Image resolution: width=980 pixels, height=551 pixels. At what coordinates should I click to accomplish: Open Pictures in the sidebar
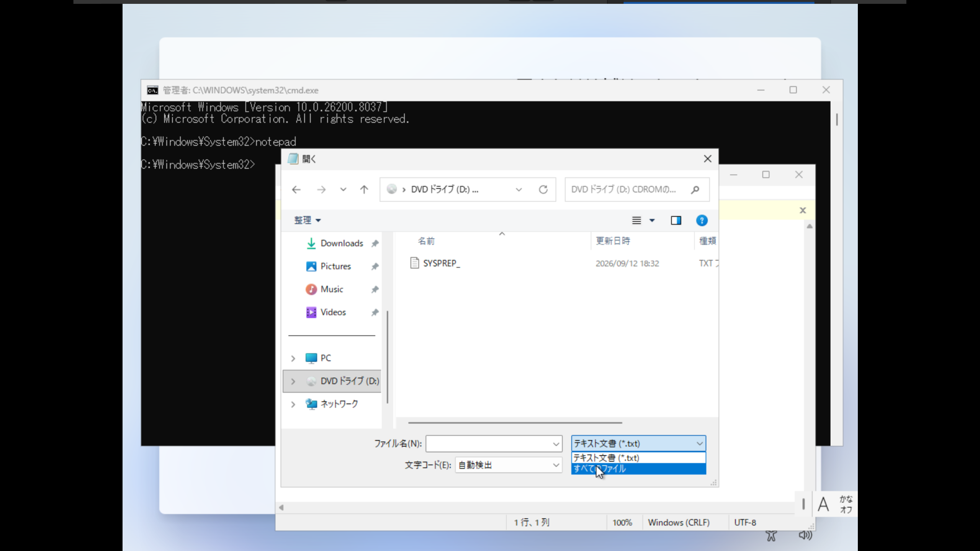pyautogui.click(x=335, y=266)
